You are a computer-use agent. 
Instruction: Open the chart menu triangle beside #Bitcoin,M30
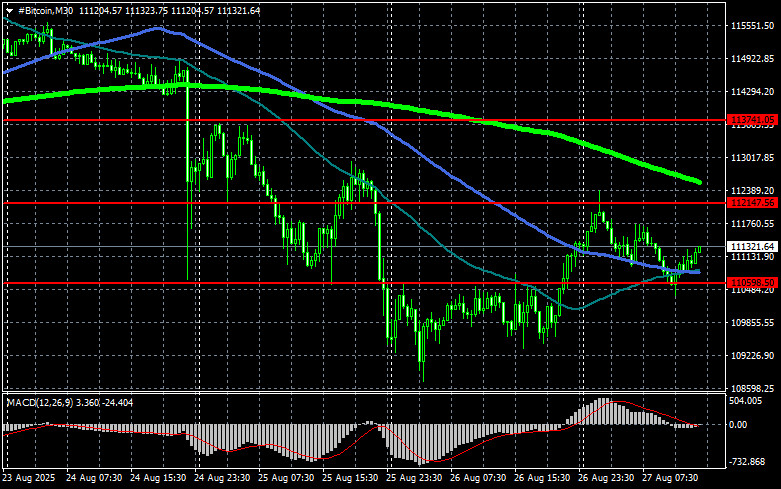9,10
